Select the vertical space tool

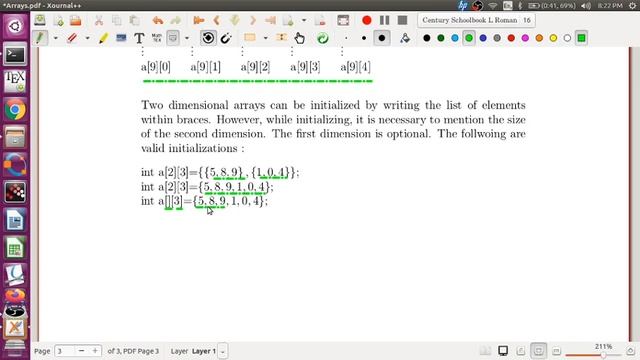(282, 38)
